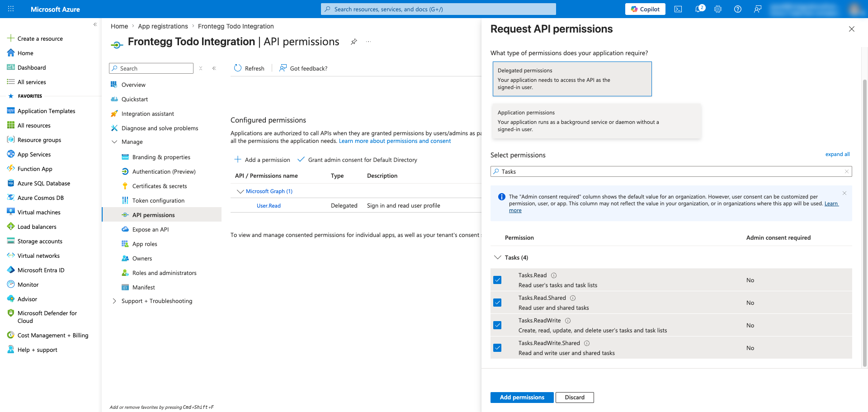Launch Copilot from the top bar
The height and width of the screenshot is (412, 868).
click(645, 9)
